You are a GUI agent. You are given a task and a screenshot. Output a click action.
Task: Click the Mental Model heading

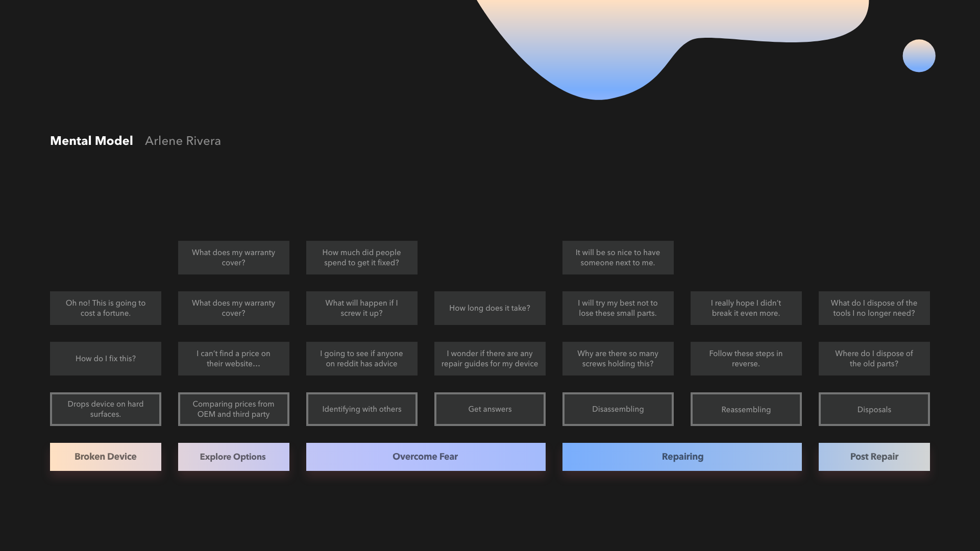pyautogui.click(x=91, y=141)
